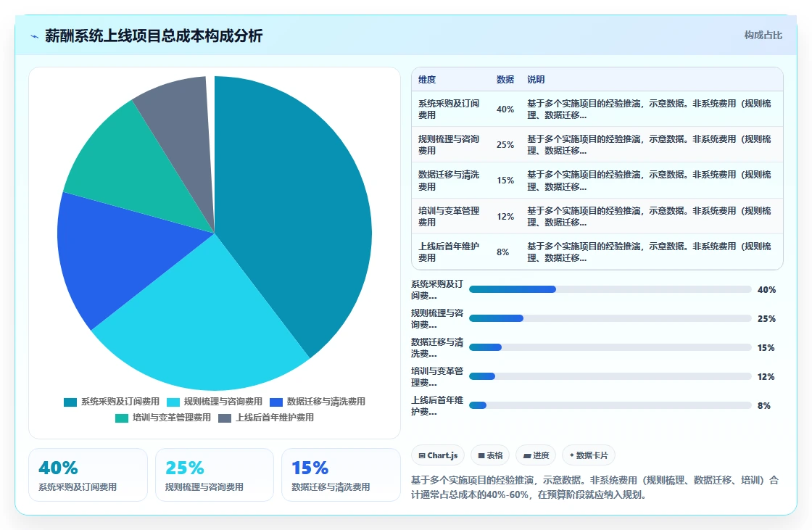Click the footnote paragraph about 非系统费用
The width and height of the screenshot is (812, 530).
594,487
